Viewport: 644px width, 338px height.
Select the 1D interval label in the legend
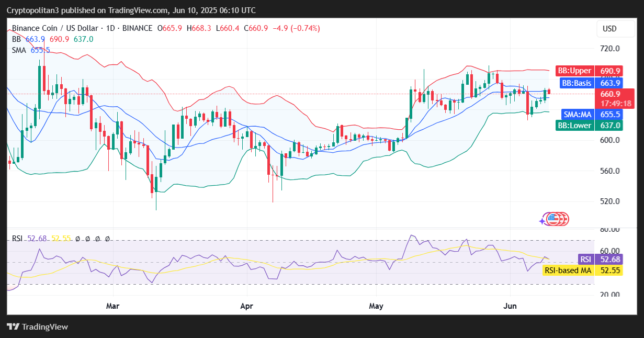(x=110, y=28)
